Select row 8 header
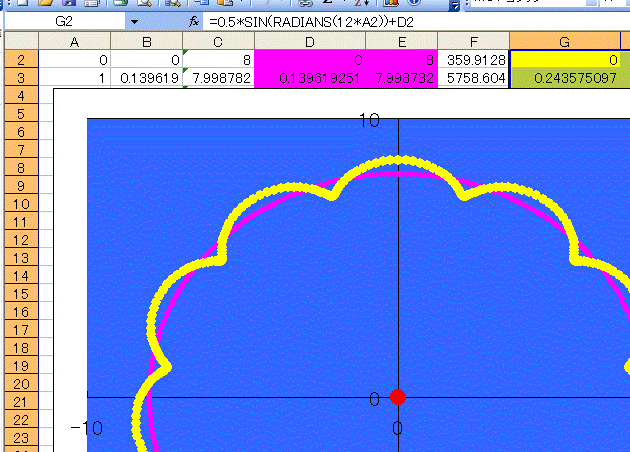The image size is (630, 452). click(x=21, y=168)
